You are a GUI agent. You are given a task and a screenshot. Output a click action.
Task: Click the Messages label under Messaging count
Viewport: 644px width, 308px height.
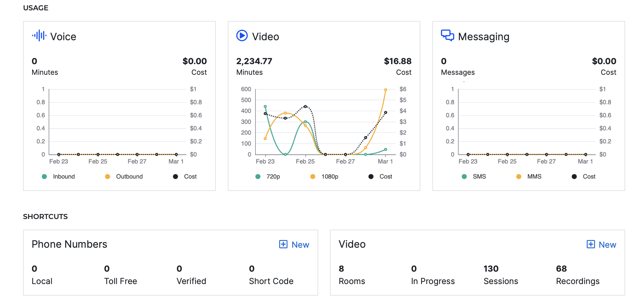(x=458, y=72)
